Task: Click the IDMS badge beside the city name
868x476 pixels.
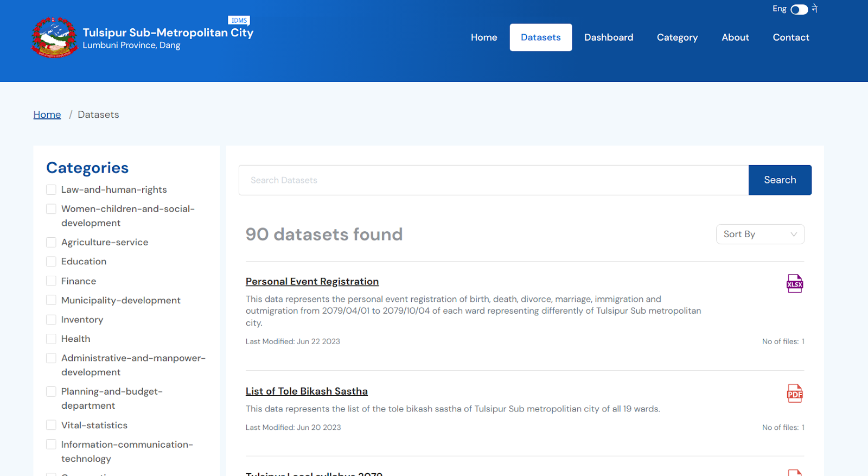Action: pyautogui.click(x=239, y=21)
